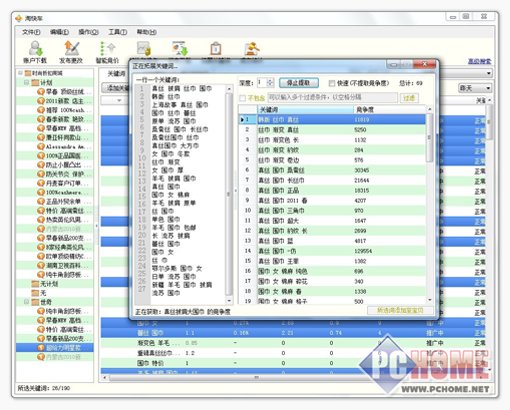
Task: Click the 计划 folder icon in the tree
Action: click(35, 82)
